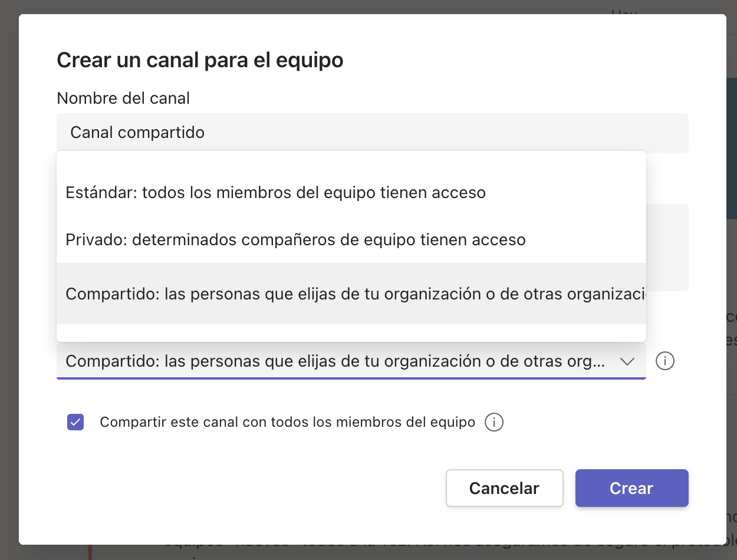Click the info icon beside the channel type dropdown
737x560 pixels.
665,361
